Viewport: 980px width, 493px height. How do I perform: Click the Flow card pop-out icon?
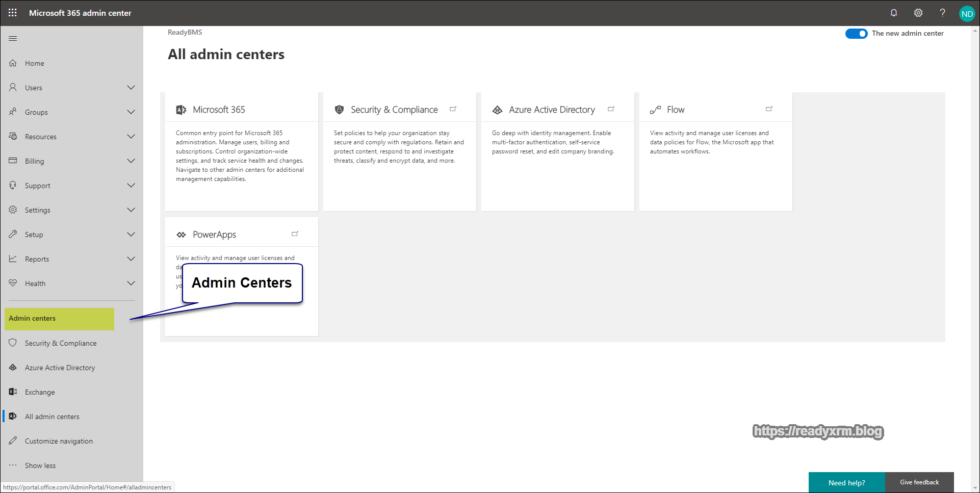[769, 109]
